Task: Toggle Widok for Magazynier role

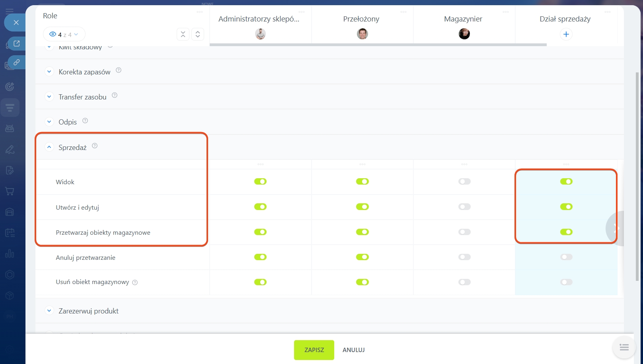Action: tap(464, 181)
